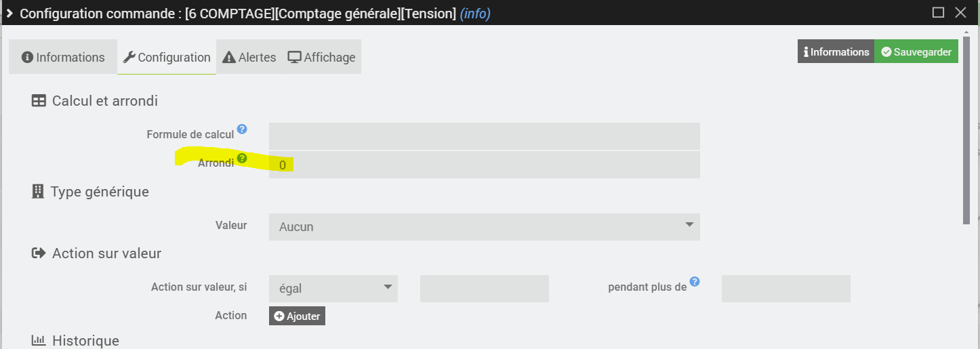
Task: Click the dark Informations button at right
Action: [836, 52]
